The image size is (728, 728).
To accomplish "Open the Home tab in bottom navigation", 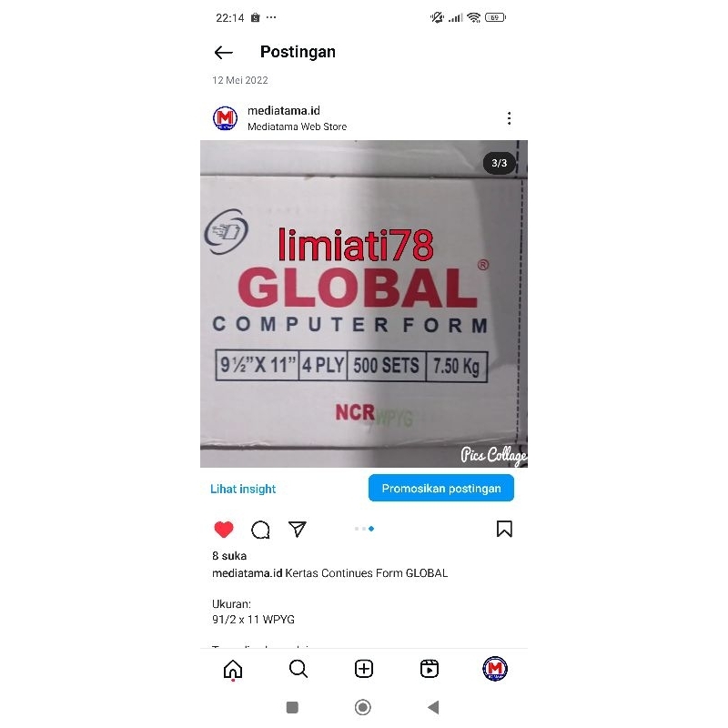I will click(233, 670).
